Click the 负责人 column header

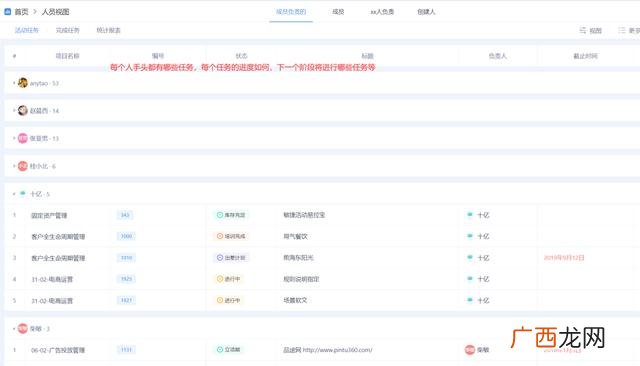498,56
